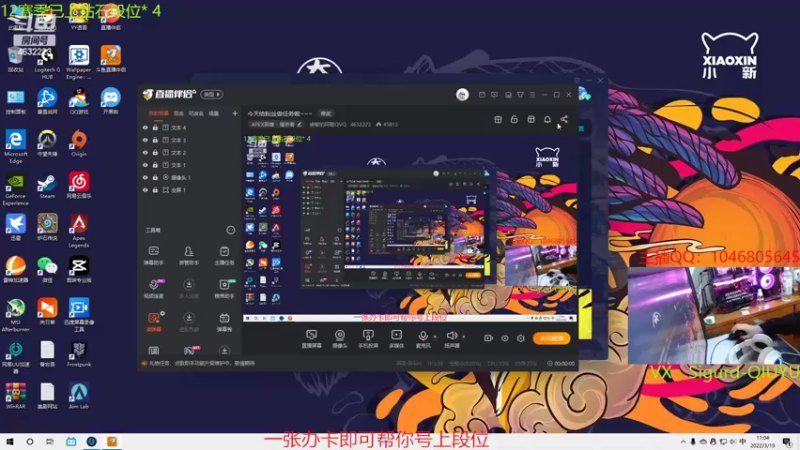800x450 pixels.
Task: Open the notification center on taskbar
Action: (787, 442)
